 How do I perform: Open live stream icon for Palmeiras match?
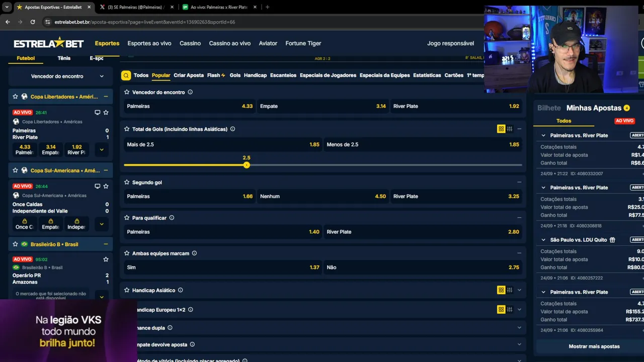(x=97, y=113)
